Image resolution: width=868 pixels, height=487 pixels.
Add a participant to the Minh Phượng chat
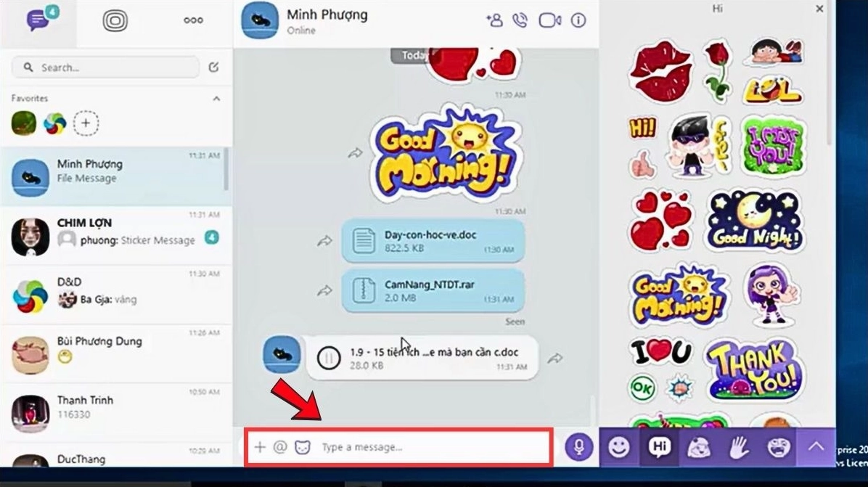(x=496, y=20)
